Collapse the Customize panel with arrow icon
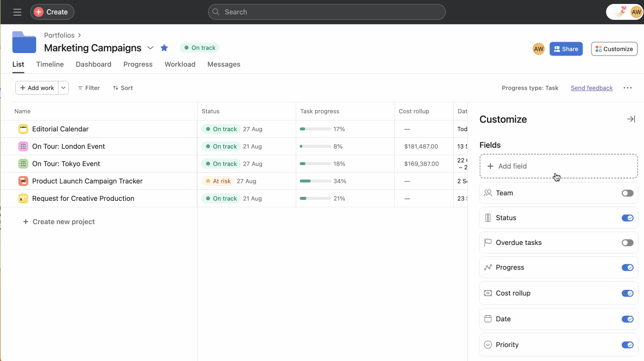Viewport: 644px width, 361px height. 631,119
